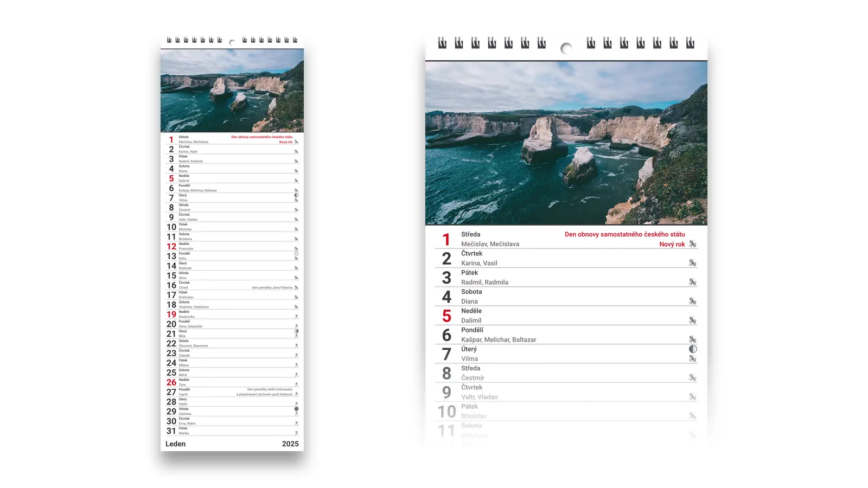
Task: Click day number 7 in the enlarged calendar
Action: 446,355
